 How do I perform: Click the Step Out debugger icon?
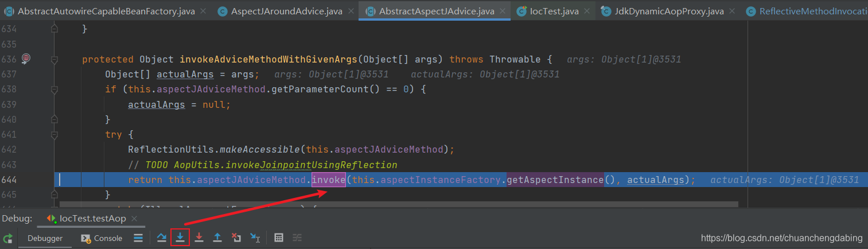click(217, 238)
